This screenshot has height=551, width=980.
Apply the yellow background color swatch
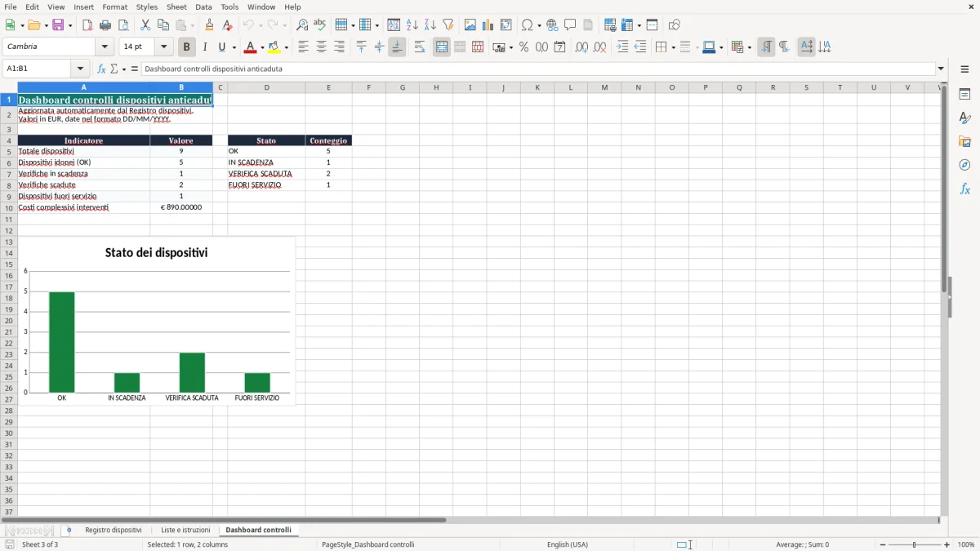click(274, 47)
